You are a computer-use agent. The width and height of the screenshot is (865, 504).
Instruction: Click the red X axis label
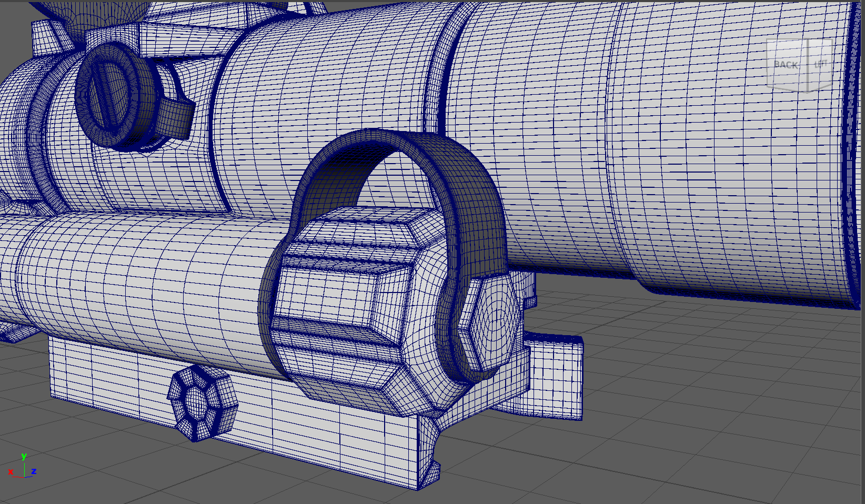[11, 471]
